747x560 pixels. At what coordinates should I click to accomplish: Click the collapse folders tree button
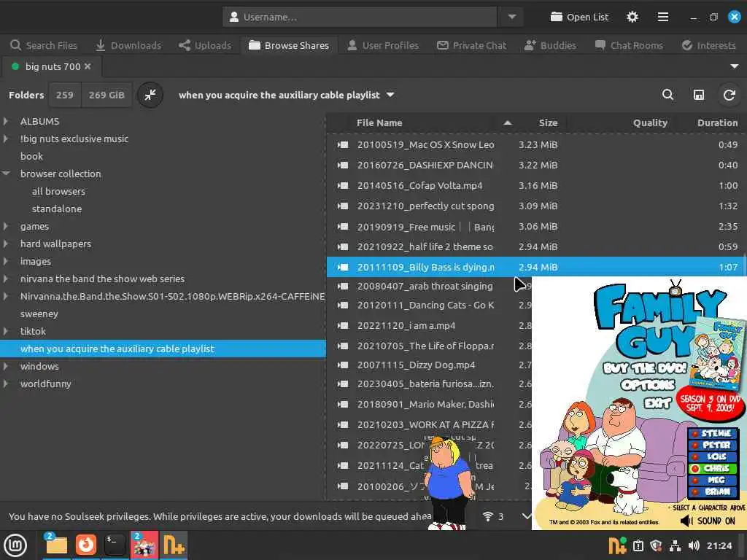[150, 95]
